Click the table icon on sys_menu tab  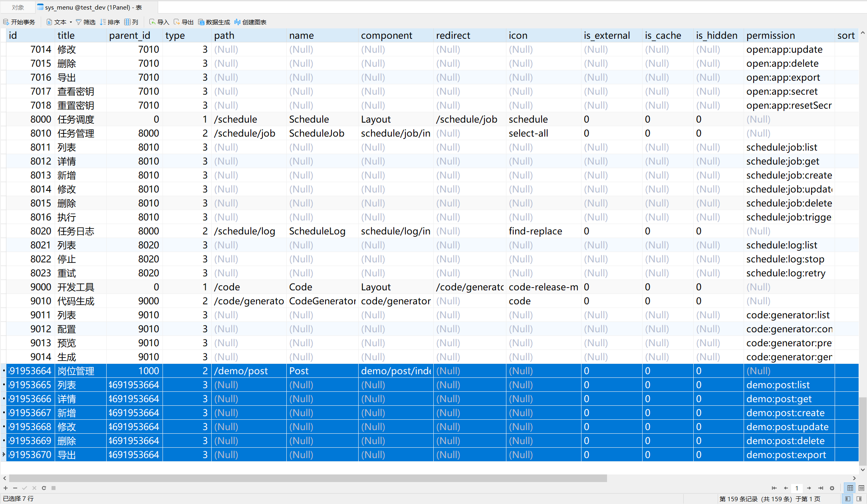[40, 7]
